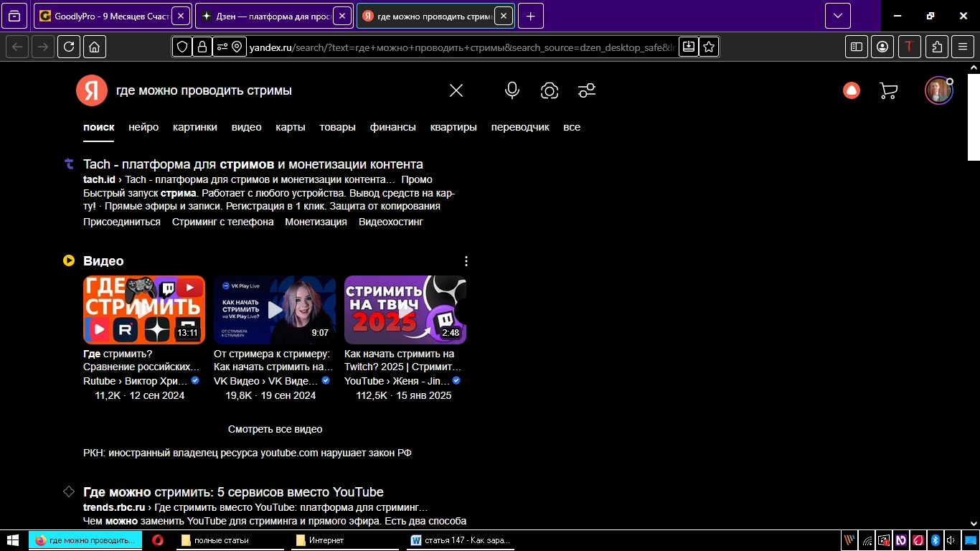Clear the search query with X
This screenshot has height=551, width=980.
456,90
